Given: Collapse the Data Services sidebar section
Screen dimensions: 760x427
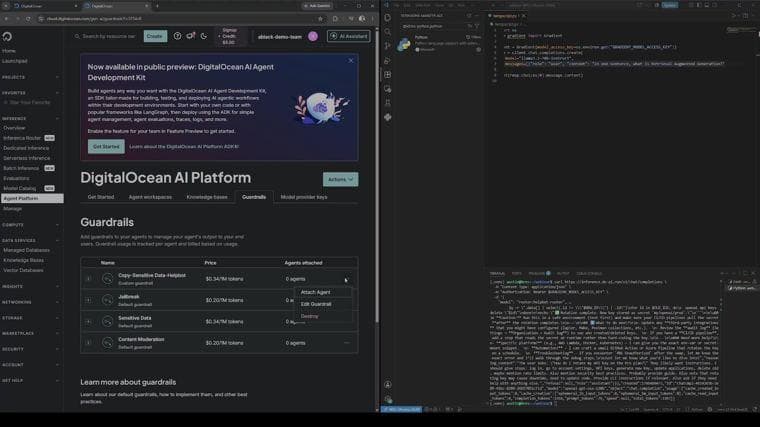Looking at the screenshot, I should pos(58,240).
